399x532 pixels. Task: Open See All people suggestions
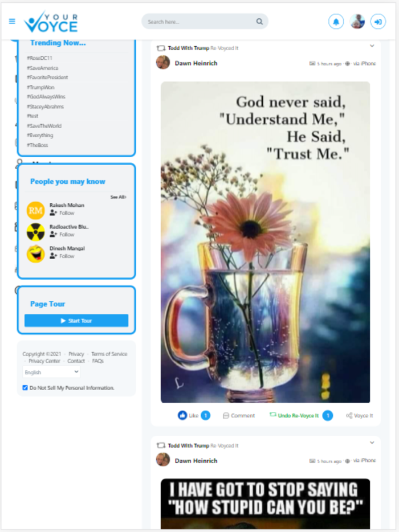coord(118,197)
